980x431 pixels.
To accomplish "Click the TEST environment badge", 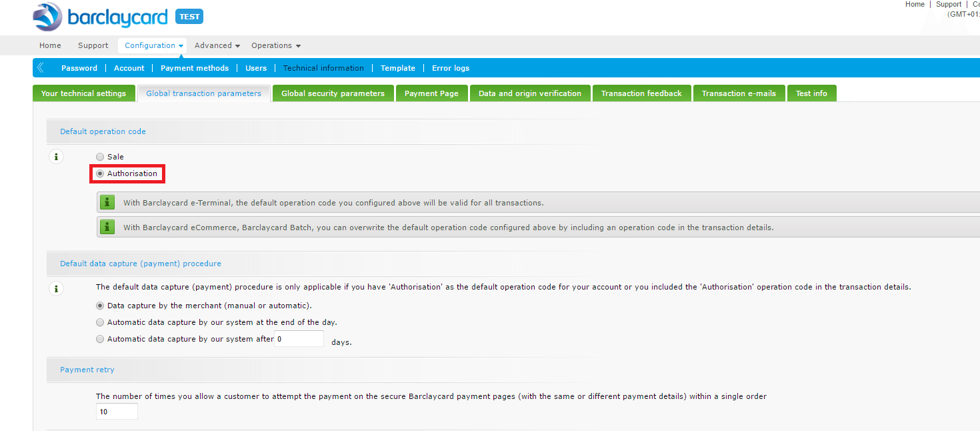I will (x=189, y=17).
